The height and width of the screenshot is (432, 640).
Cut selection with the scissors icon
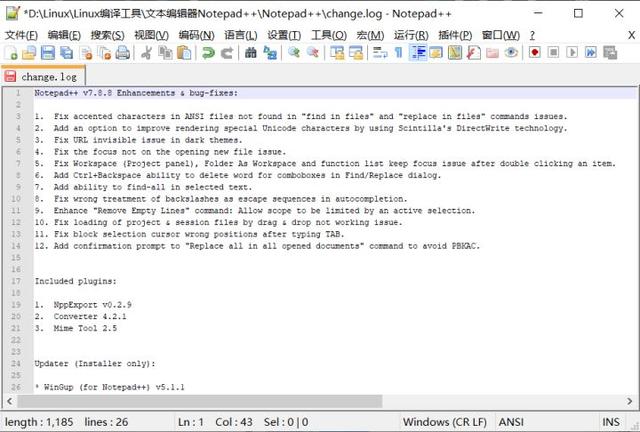[x=146, y=53]
